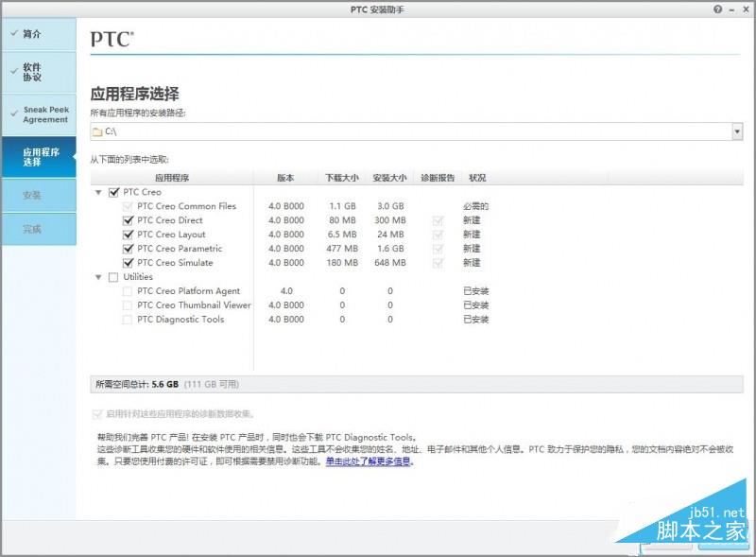This screenshot has height=557, width=756.
Task: Select the PTC Creo Platform Agent row label
Action: point(188,291)
